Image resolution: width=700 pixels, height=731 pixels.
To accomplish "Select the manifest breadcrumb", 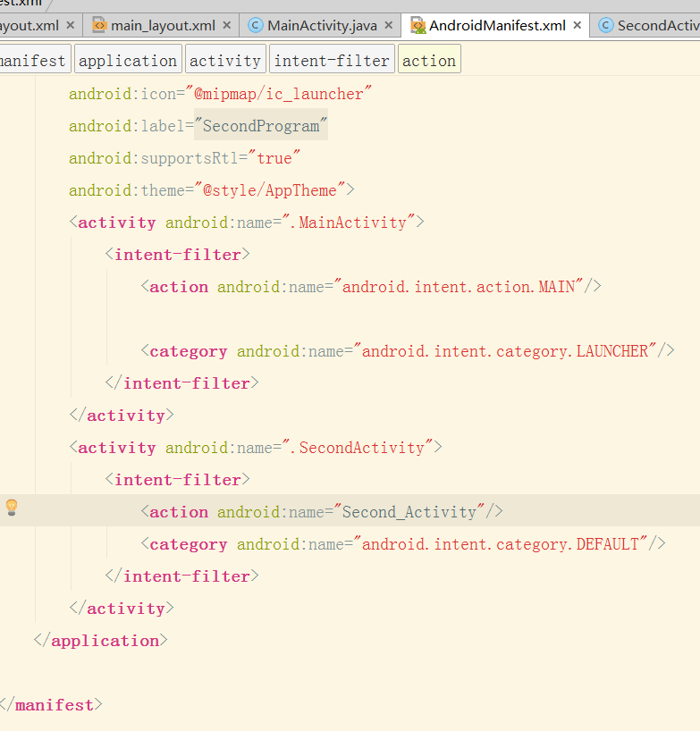I will point(33,61).
